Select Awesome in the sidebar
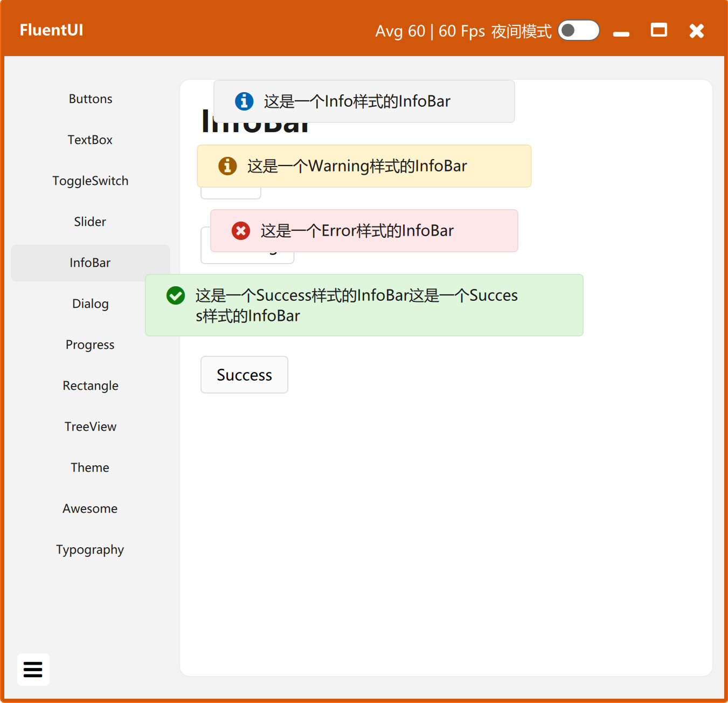This screenshot has width=728, height=703. click(x=91, y=508)
